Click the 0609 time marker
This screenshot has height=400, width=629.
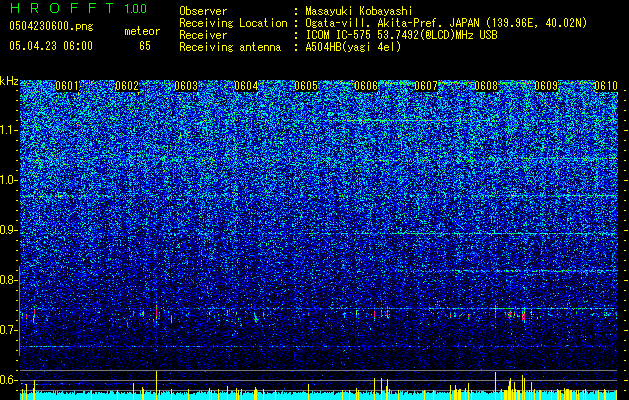pyautogui.click(x=546, y=86)
